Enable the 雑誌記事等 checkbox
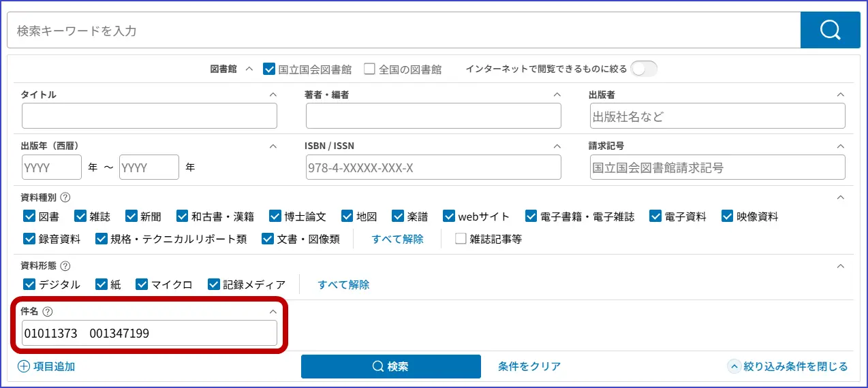Image resolution: width=868 pixels, height=388 pixels. click(x=461, y=239)
